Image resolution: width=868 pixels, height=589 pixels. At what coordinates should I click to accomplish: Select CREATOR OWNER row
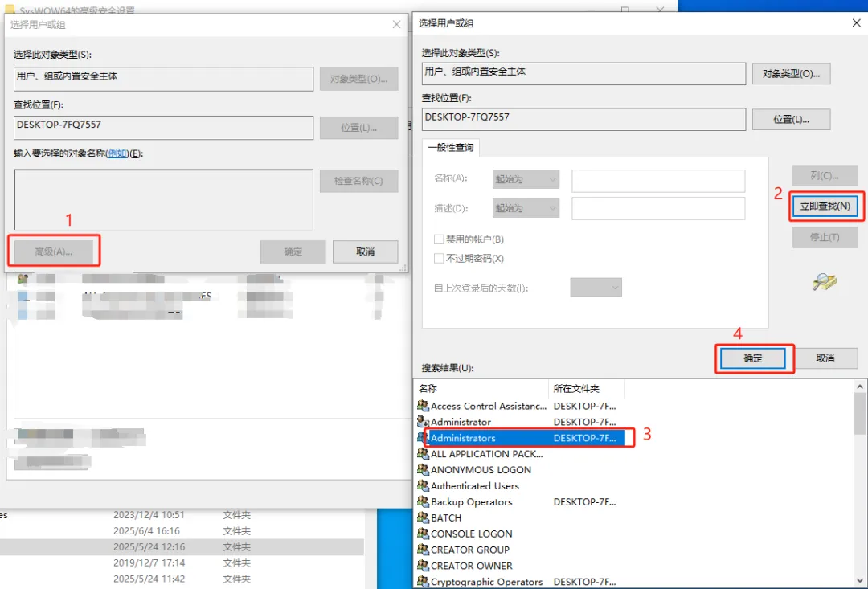520,566
